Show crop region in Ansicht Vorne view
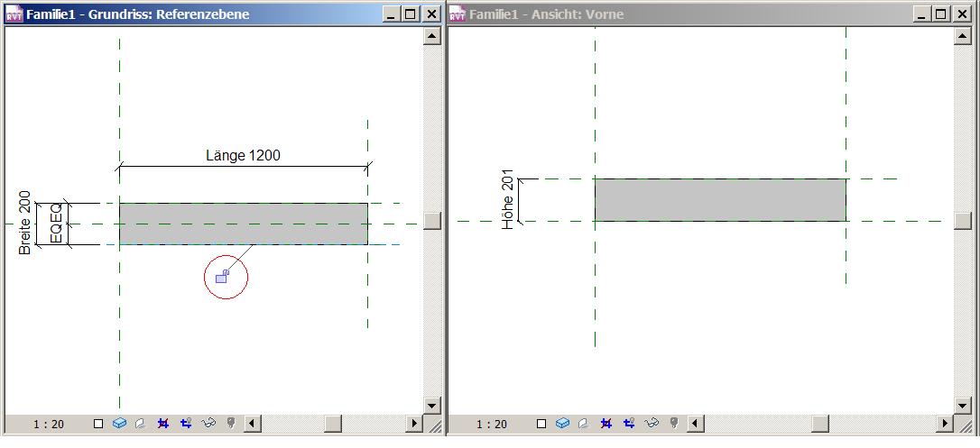 628,424
